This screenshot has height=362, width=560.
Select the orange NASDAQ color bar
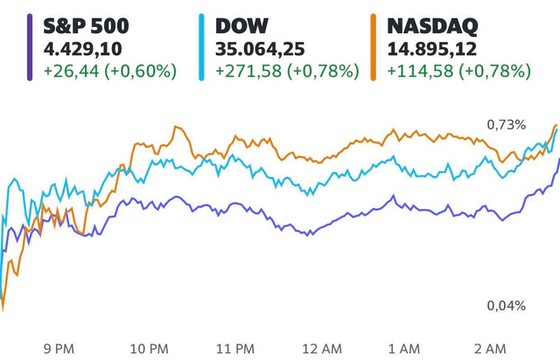[373, 47]
